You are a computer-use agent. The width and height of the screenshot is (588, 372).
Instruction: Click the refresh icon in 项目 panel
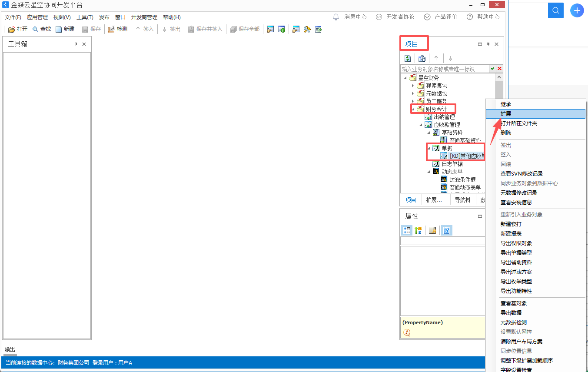pos(408,59)
